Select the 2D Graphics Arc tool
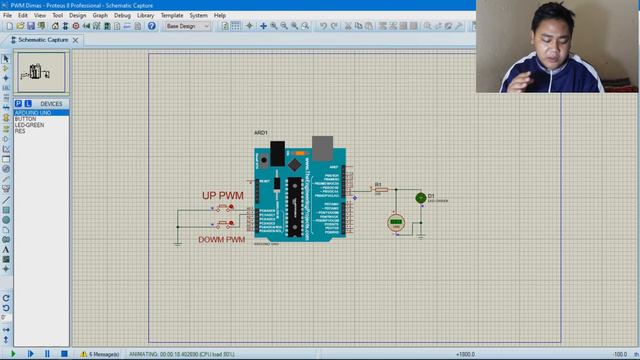 (x=6, y=230)
